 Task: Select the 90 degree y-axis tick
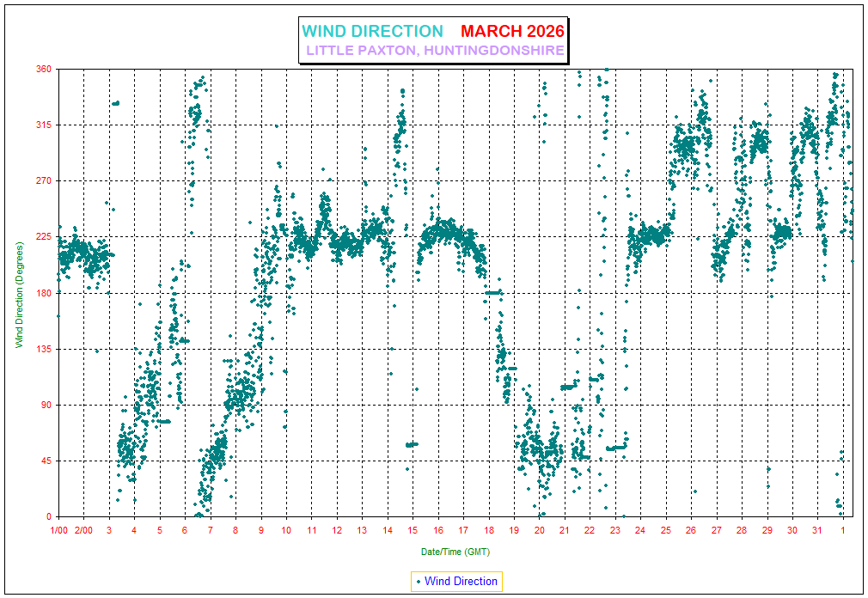[x=45, y=405]
